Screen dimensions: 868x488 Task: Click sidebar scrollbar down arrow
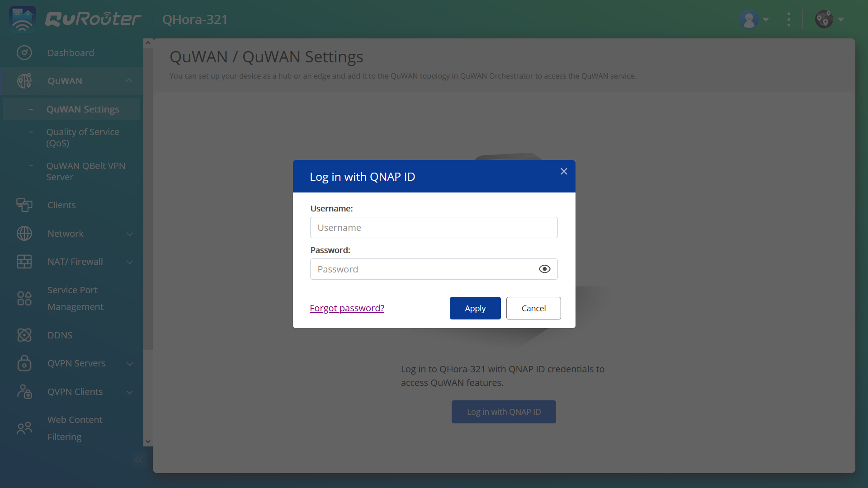click(148, 441)
